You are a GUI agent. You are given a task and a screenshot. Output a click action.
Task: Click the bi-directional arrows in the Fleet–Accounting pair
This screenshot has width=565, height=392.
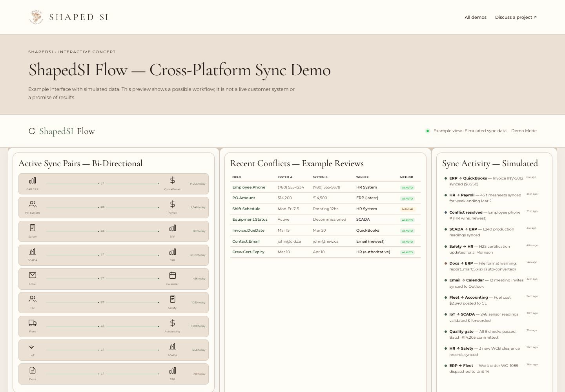pos(102,326)
